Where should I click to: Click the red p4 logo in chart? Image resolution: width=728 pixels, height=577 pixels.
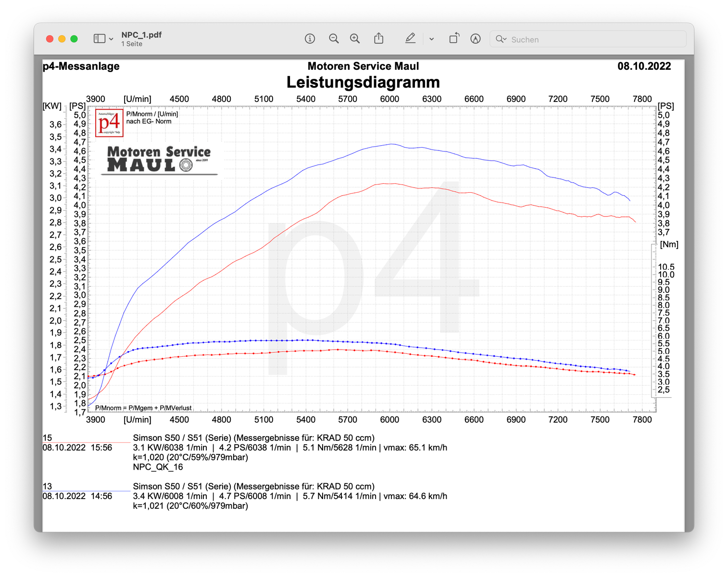(x=109, y=123)
